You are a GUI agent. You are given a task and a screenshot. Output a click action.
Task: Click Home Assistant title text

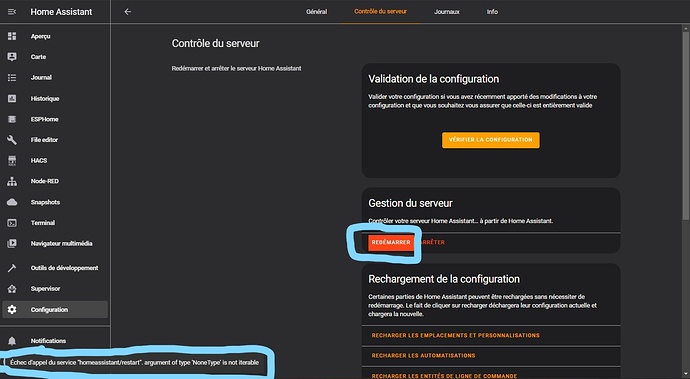(61, 12)
